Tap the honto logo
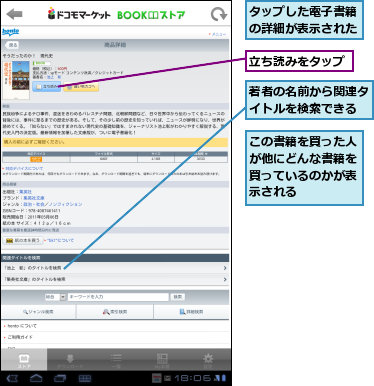The image size is (374, 386). (x=11, y=32)
